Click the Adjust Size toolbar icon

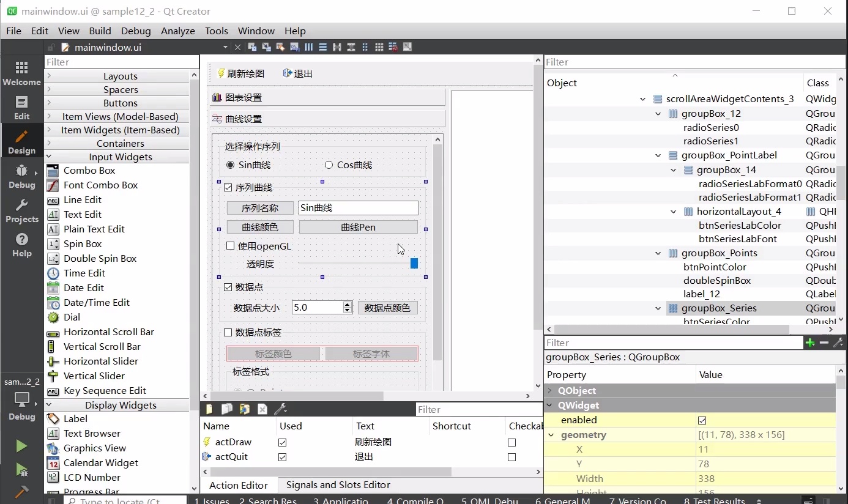[407, 47]
